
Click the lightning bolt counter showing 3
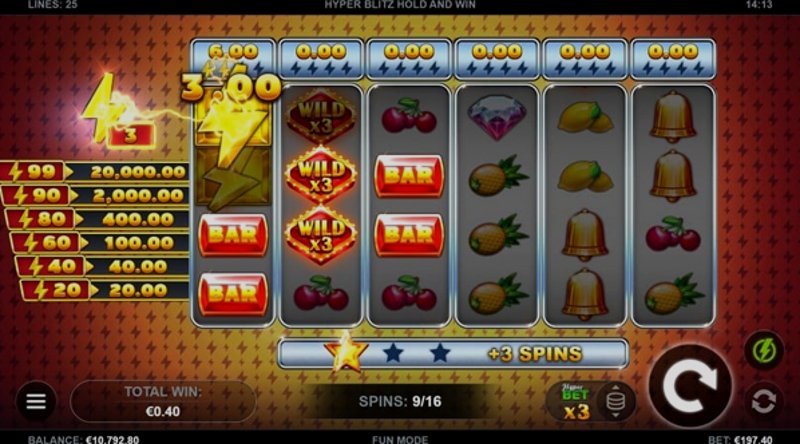coord(131,136)
